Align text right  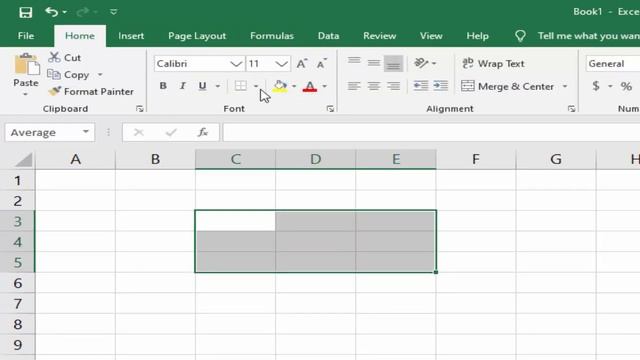[x=393, y=86]
